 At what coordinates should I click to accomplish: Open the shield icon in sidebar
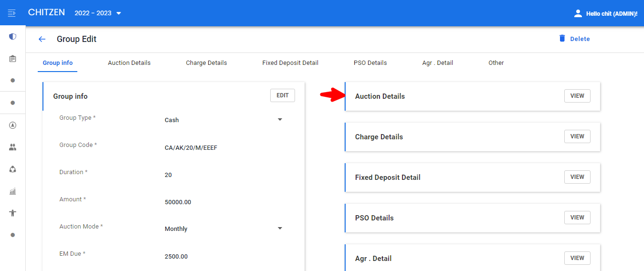(13, 36)
